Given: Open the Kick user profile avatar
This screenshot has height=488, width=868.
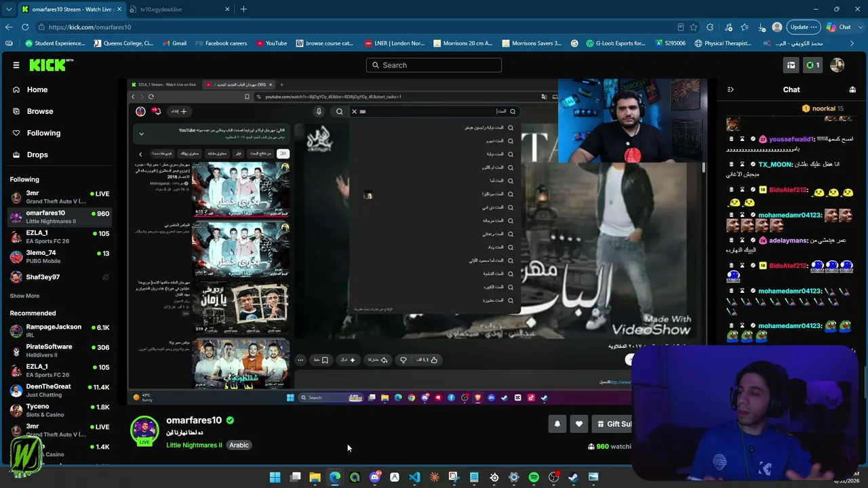Looking at the screenshot, I should (837, 65).
